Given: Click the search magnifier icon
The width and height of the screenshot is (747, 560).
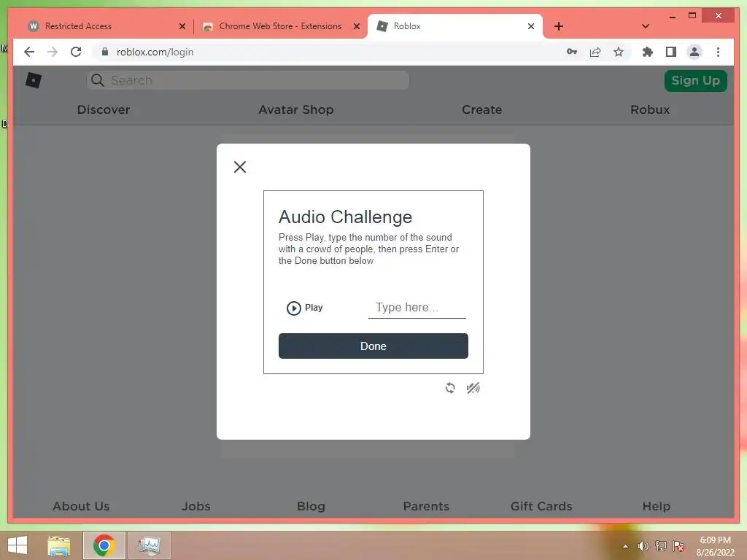Looking at the screenshot, I should 98,80.
